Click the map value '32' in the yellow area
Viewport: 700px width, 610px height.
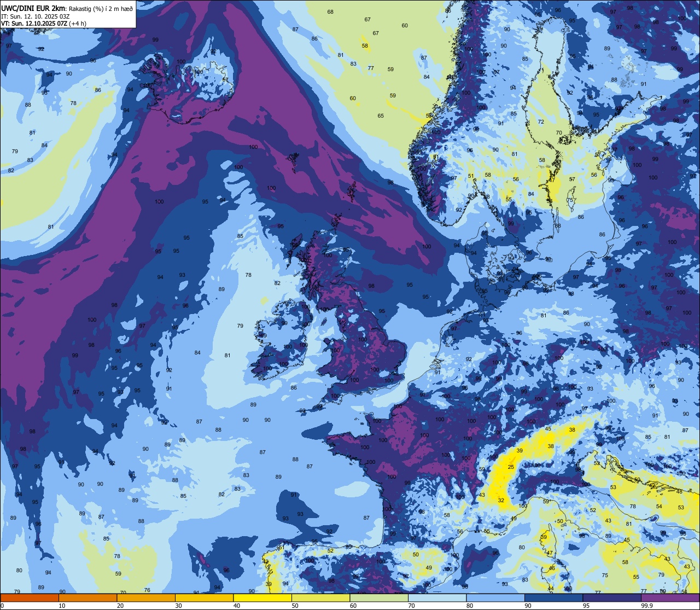pos(501,501)
